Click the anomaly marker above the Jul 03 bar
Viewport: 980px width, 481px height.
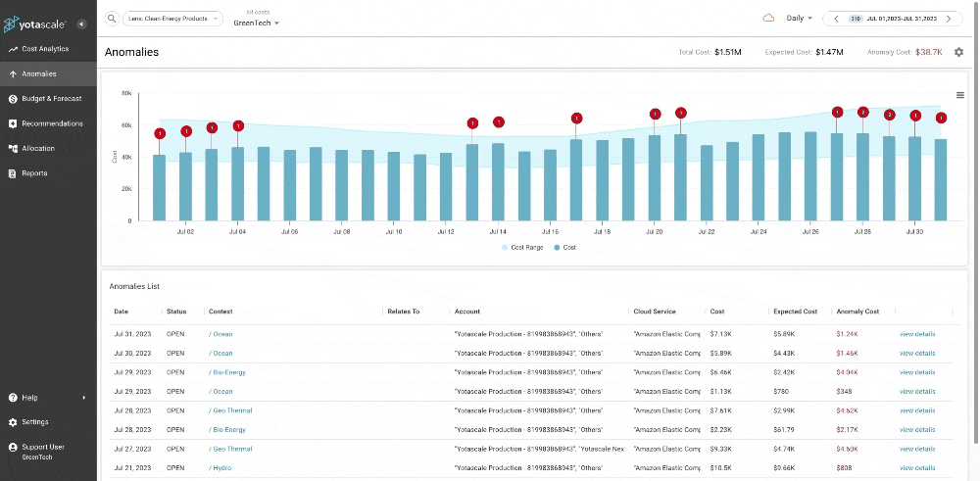pyautogui.click(x=212, y=128)
